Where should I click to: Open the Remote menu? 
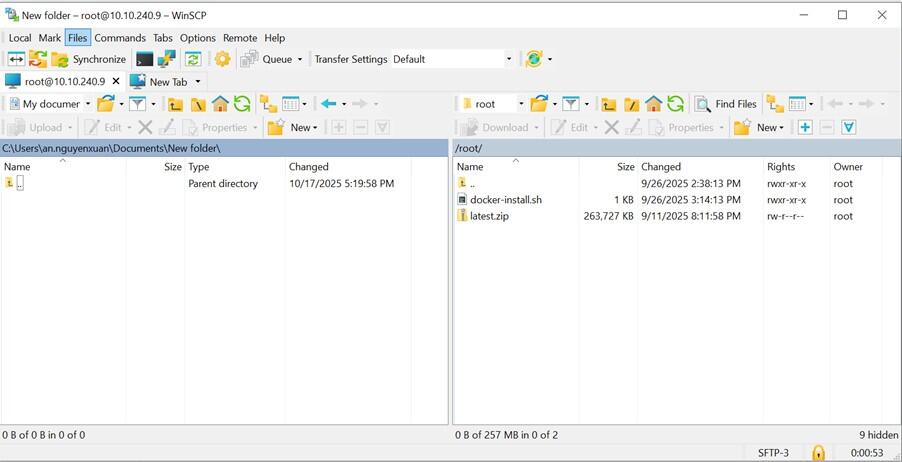click(240, 37)
